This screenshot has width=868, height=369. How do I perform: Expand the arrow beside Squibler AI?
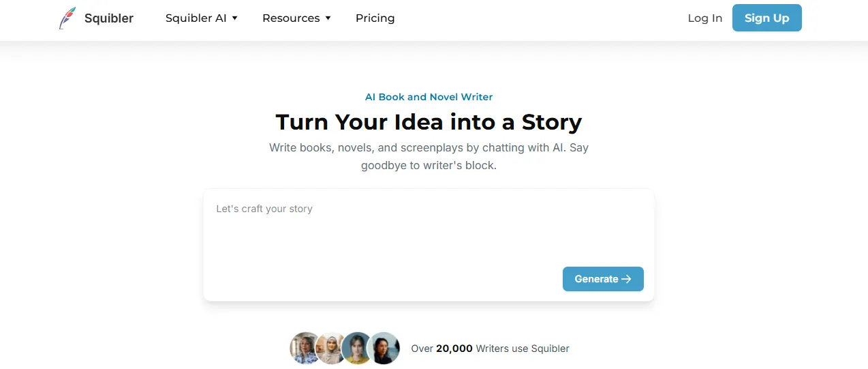click(x=234, y=18)
